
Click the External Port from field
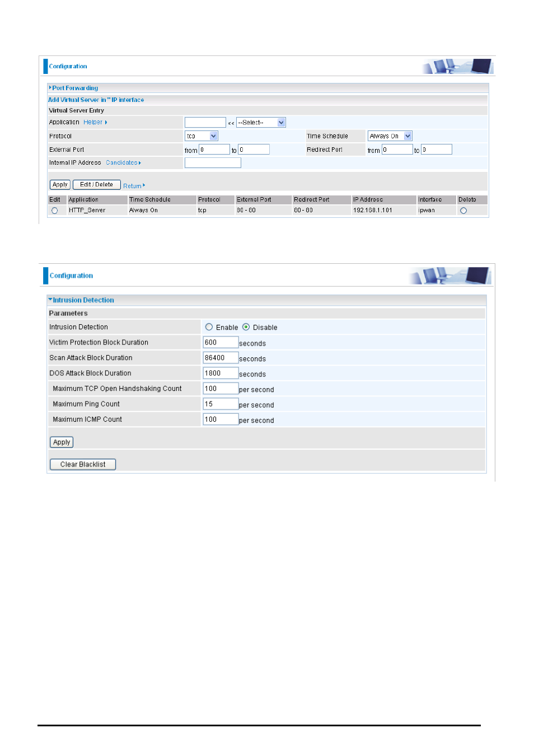(214, 150)
